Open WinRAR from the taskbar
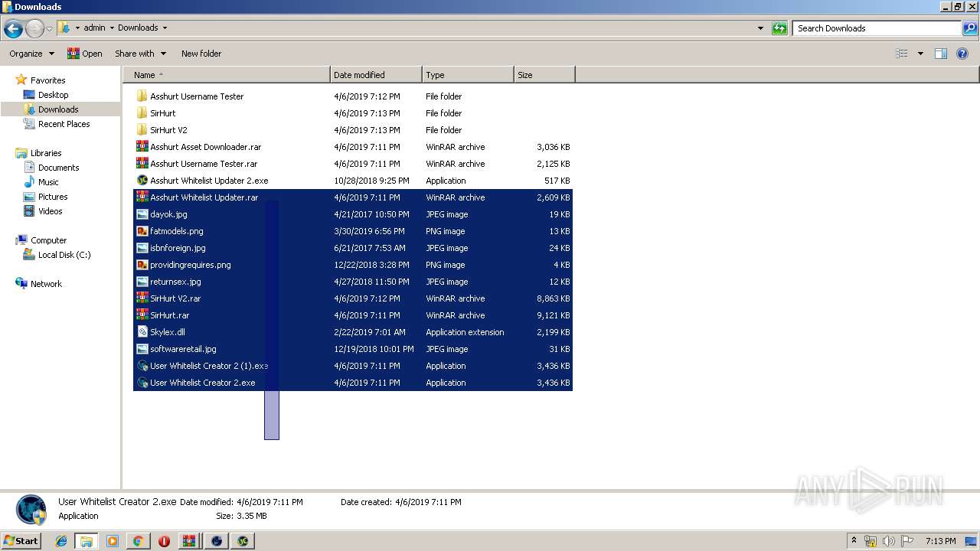This screenshot has width=980, height=551. (x=189, y=541)
